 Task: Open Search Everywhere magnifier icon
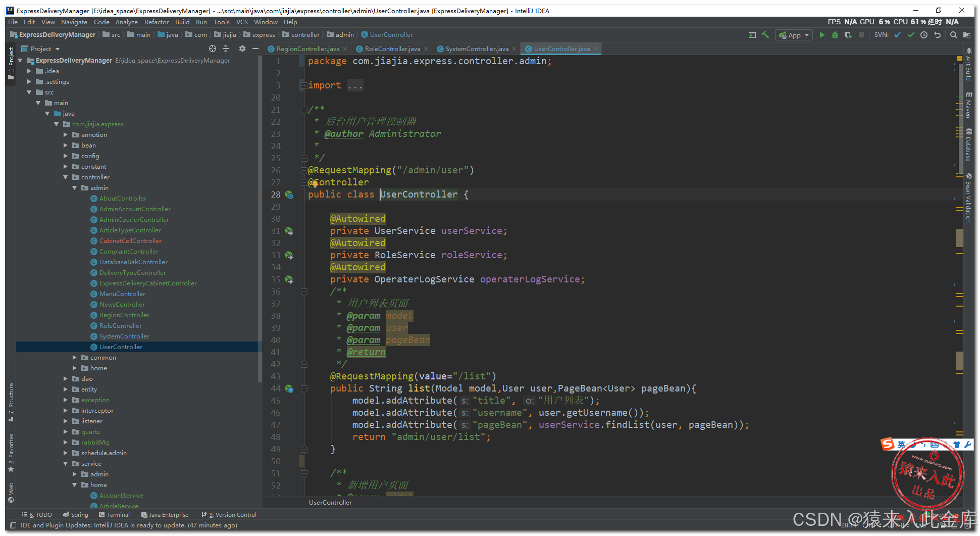[953, 35]
